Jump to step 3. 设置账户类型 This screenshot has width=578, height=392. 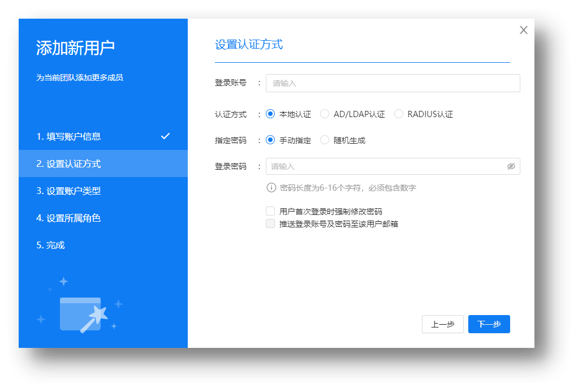[x=69, y=191]
